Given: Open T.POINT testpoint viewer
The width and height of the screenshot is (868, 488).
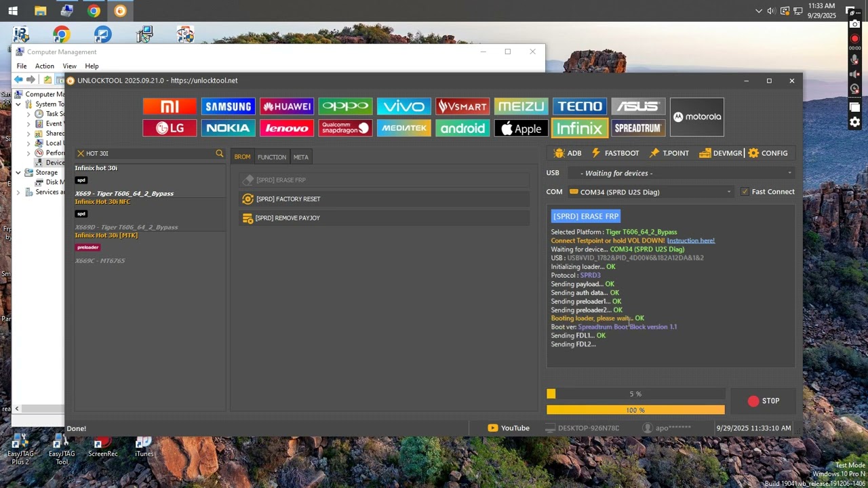Looking at the screenshot, I should 669,153.
